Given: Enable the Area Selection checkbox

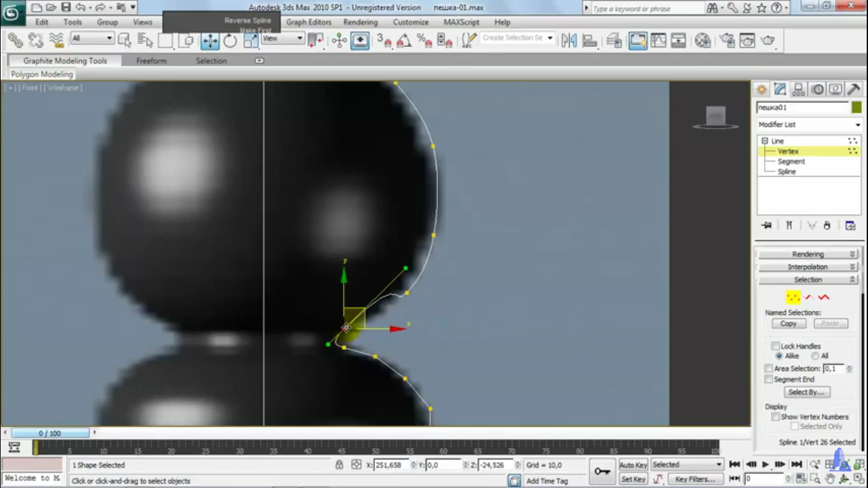Looking at the screenshot, I should (769, 369).
